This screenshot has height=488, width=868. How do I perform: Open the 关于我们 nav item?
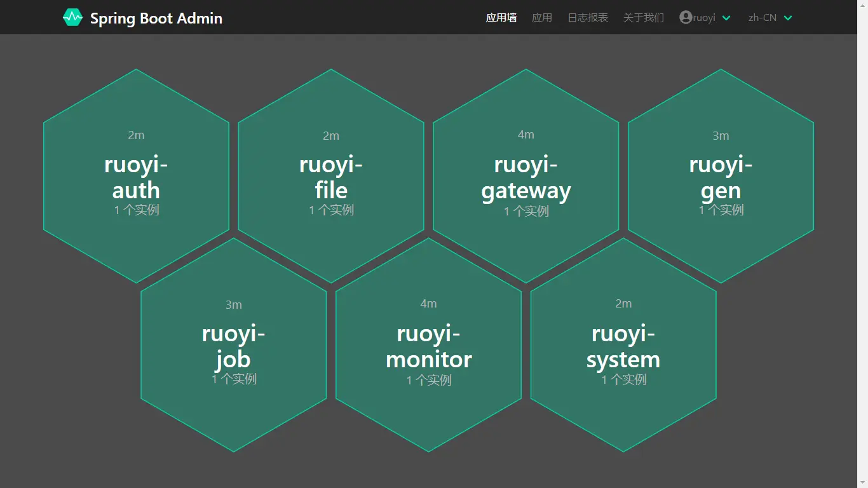[644, 18]
